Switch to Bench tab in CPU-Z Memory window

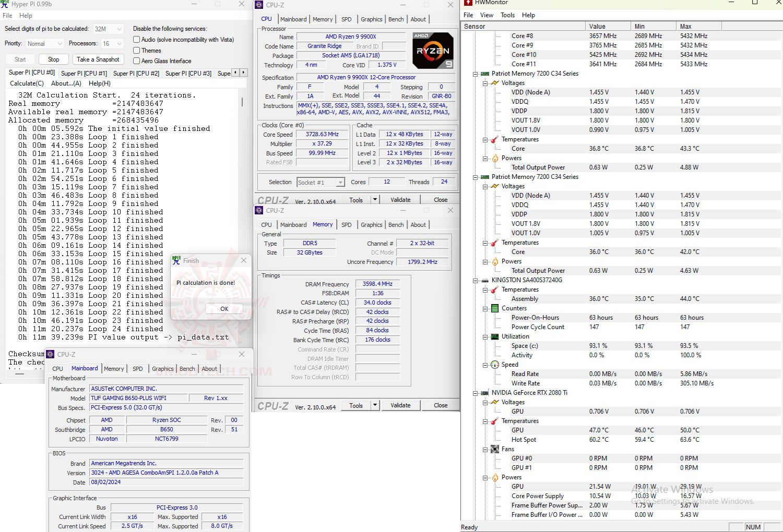(x=396, y=225)
